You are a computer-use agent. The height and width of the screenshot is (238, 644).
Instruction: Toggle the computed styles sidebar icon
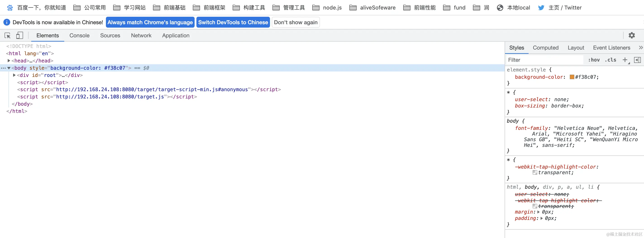tap(637, 60)
